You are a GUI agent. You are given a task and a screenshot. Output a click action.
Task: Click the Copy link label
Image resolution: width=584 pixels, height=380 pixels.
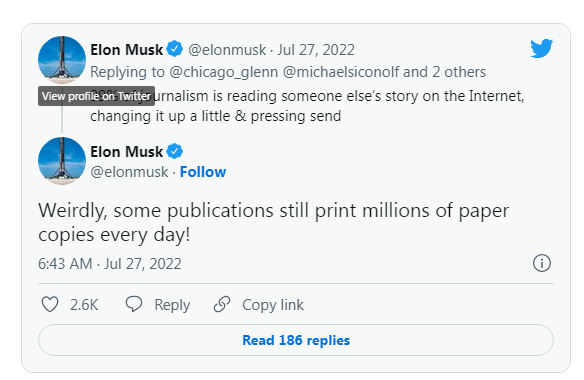tap(273, 305)
